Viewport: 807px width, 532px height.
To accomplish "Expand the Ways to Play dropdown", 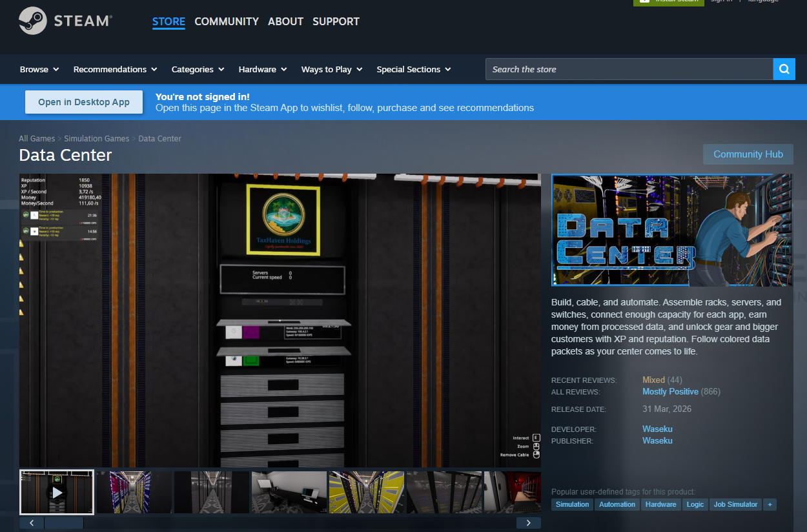I will pyautogui.click(x=332, y=69).
